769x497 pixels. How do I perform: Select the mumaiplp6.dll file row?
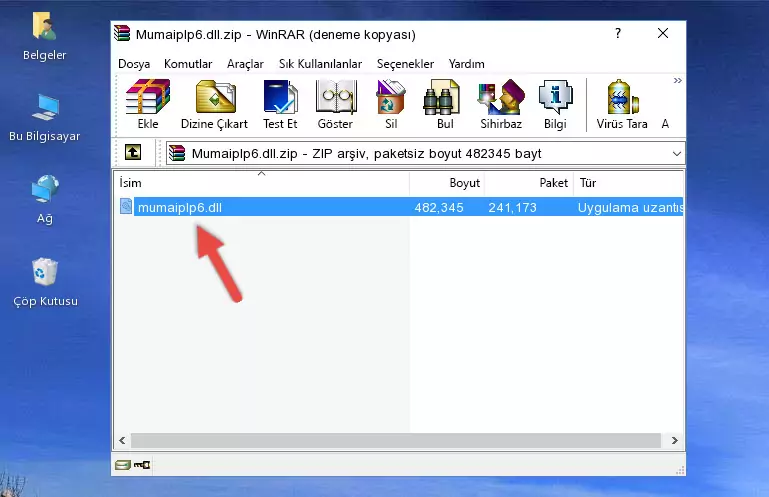point(400,207)
